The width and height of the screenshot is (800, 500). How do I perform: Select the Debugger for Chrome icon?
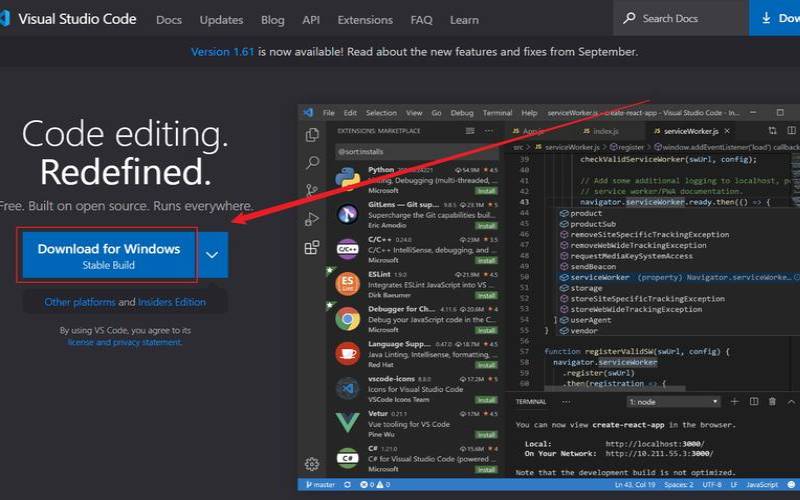pos(348,319)
